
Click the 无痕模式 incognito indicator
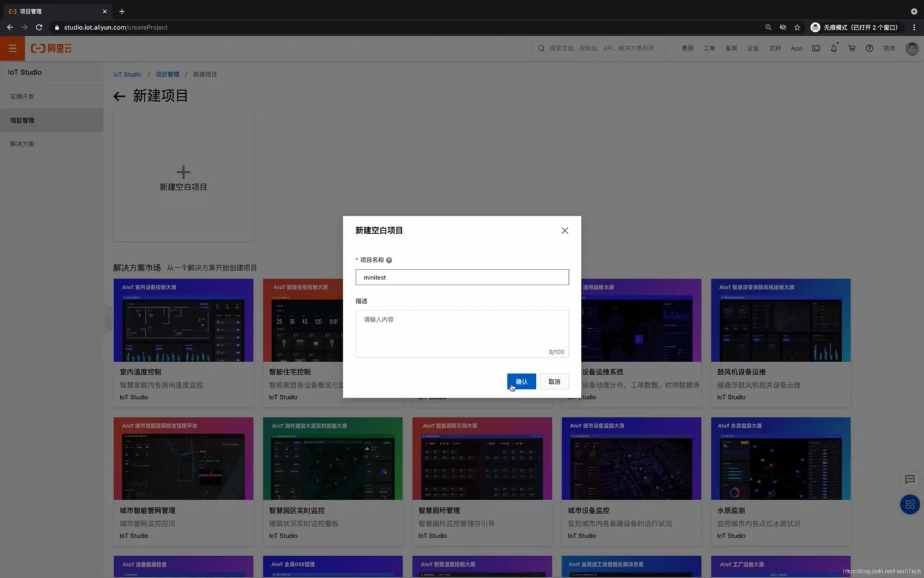[x=855, y=27]
